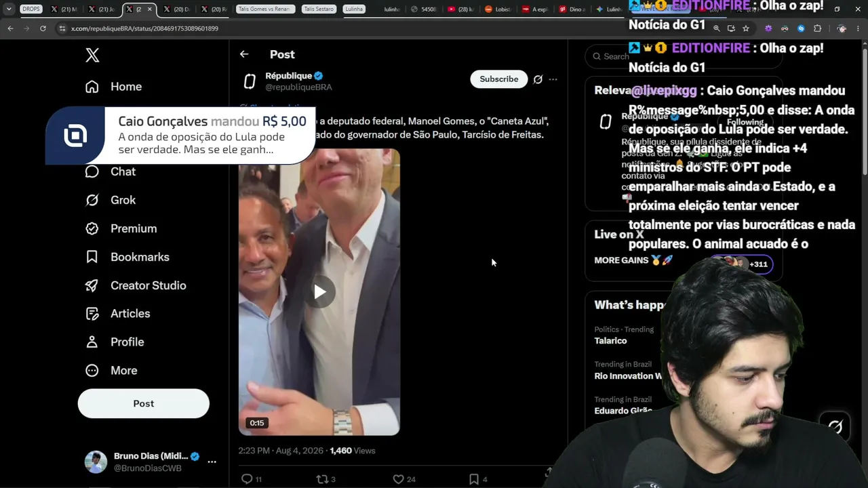Screen dimensions: 868x488
Task: Click the 2:23 PM · Aug 4, 2026 timestamp
Action: coord(281,451)
